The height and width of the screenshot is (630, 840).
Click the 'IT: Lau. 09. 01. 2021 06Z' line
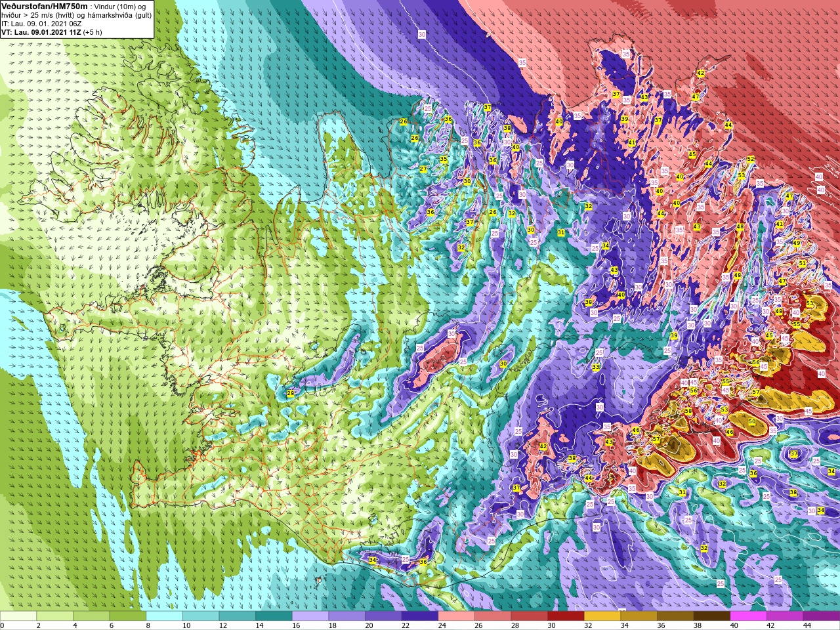41,24
